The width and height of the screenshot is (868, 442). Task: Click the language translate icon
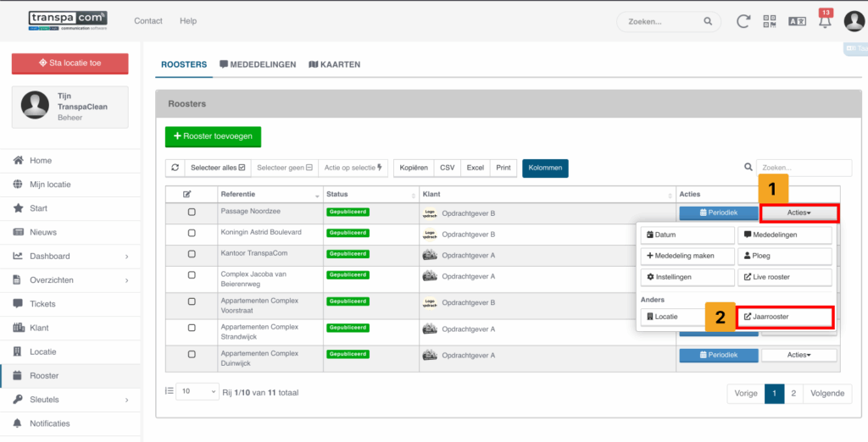coord(797,21)
